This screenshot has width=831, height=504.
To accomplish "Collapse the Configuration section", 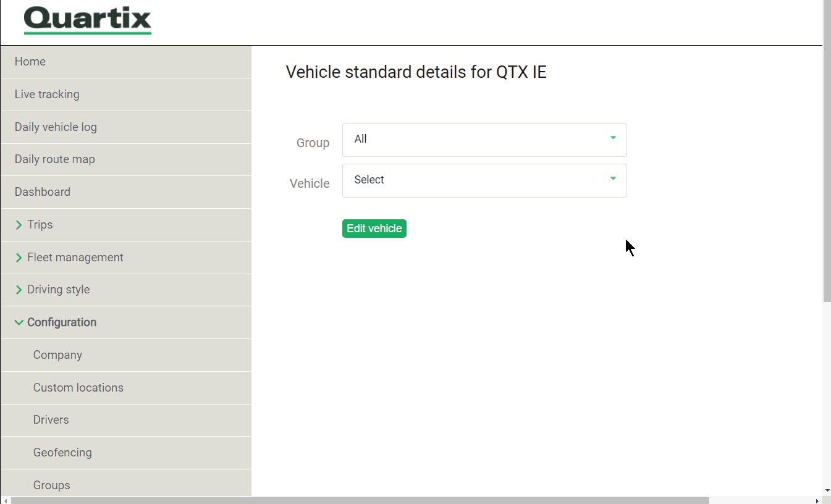I will click(x=126, y=322).
